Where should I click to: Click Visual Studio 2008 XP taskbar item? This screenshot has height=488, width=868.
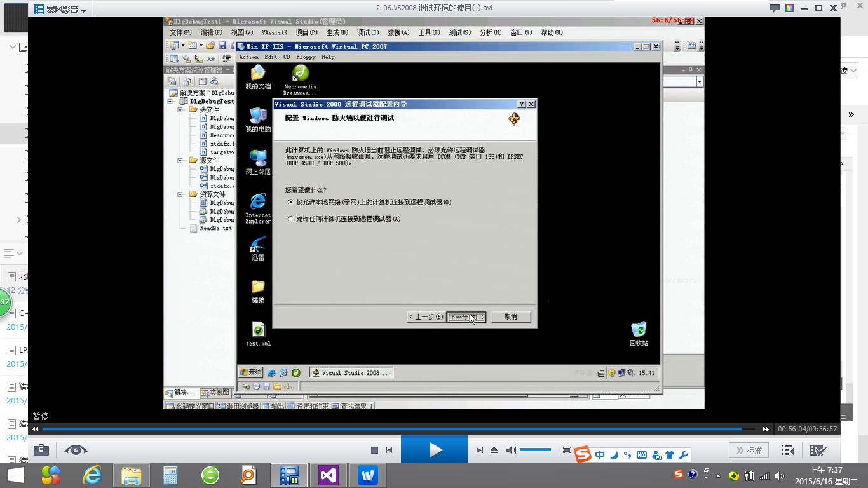[x=351, y=373]
